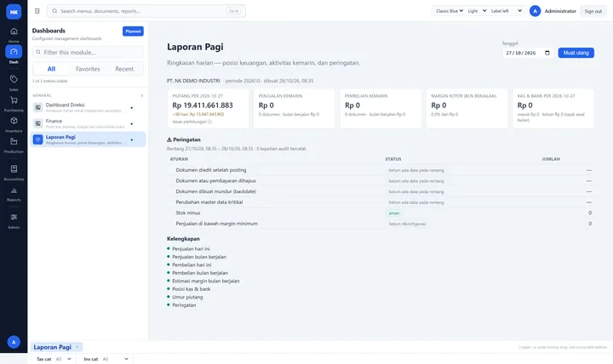Click the search magnifier icon

54,11
